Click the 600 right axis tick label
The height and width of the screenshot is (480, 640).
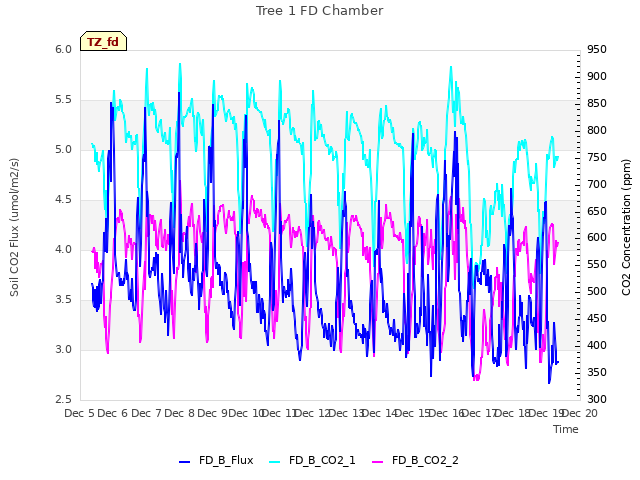[597, 238]
